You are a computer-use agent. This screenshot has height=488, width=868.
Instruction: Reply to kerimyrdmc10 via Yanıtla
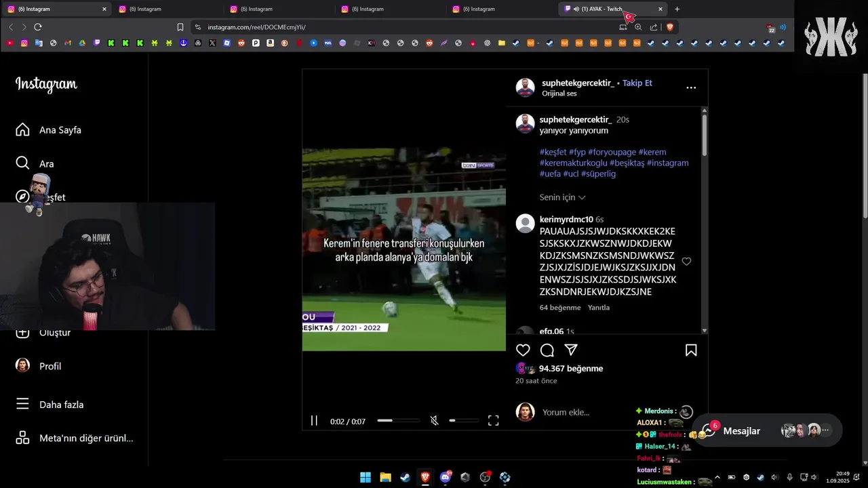(599, 308)
